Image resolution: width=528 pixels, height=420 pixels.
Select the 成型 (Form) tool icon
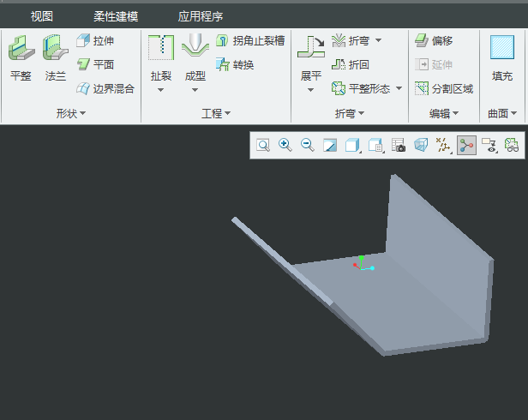pos(195,47)
